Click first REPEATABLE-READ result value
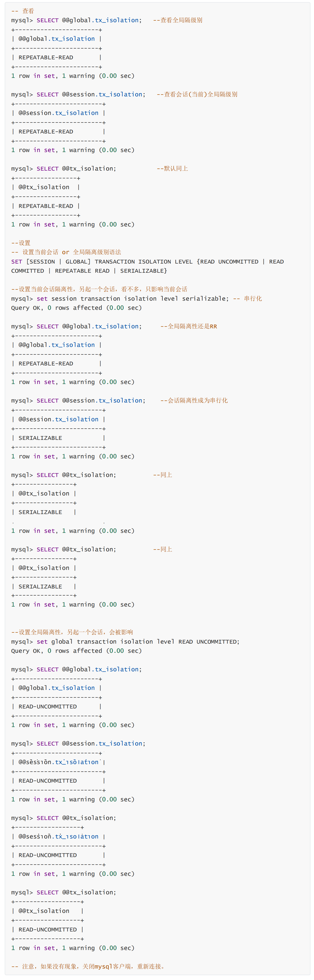The width and height of the screenshot is (314, 980). pyautogui.click(x=46, y=57)
